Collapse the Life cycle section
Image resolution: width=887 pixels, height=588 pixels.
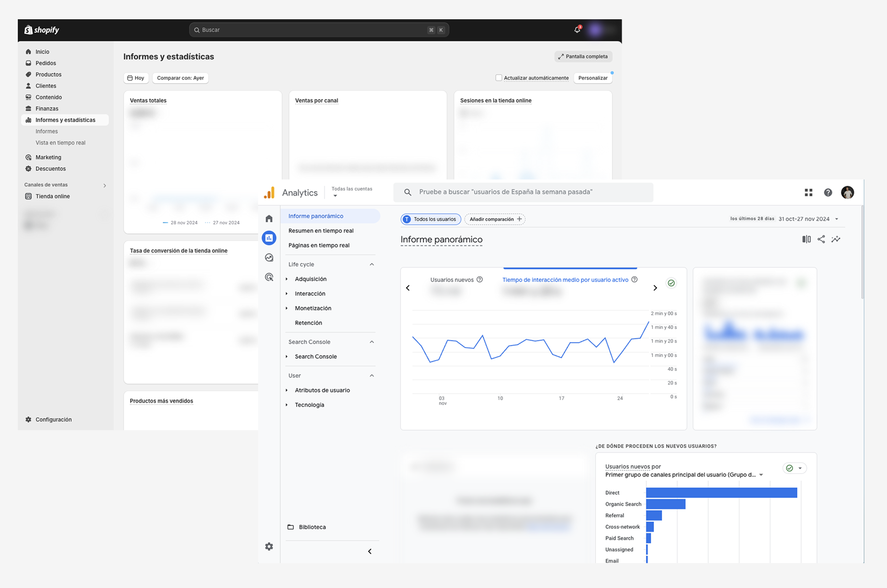pyautogui.click(x=372, y=264)
